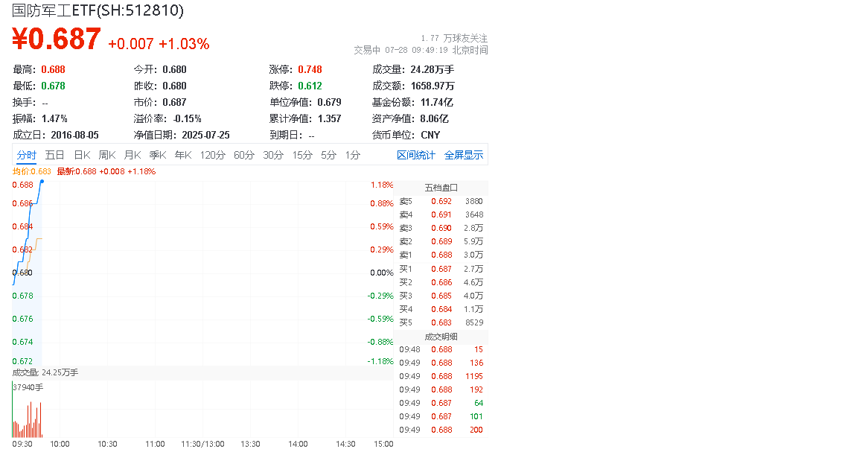Screen dimensions: 868x458
Task: Select the 卖4 order row at 0.691
Action: pyautogui.click(x=441, y=214)
